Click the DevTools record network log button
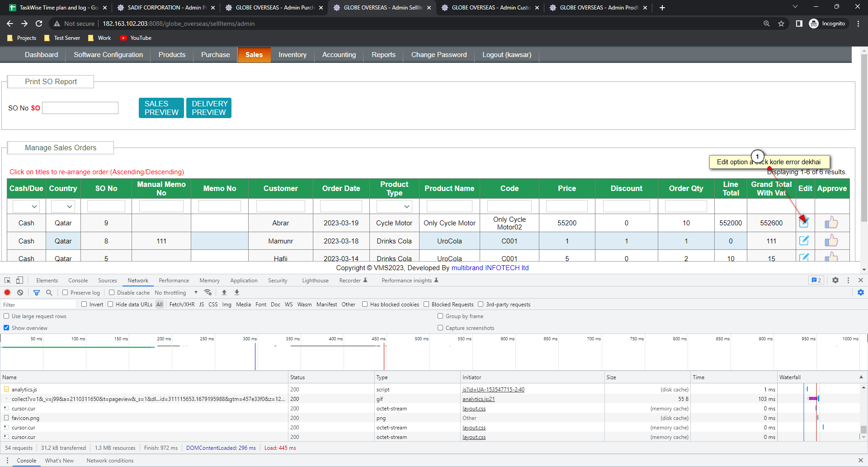Screen dimensions: 868x467 tap(7, 292)
